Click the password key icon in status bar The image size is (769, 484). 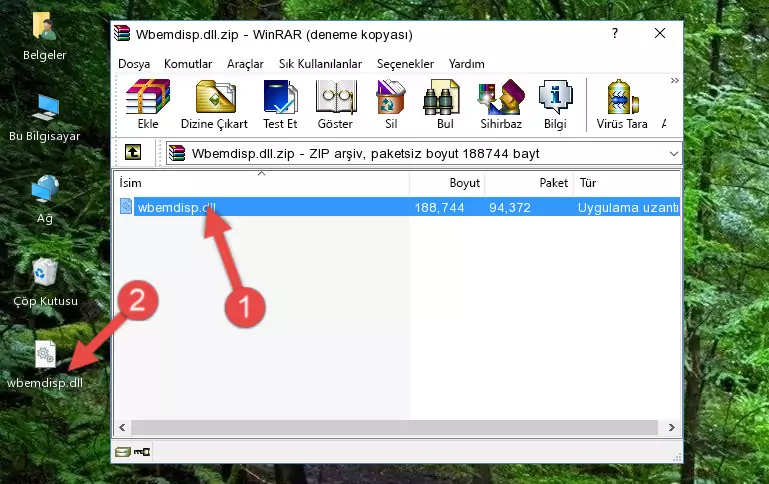[x=142, y=452]
